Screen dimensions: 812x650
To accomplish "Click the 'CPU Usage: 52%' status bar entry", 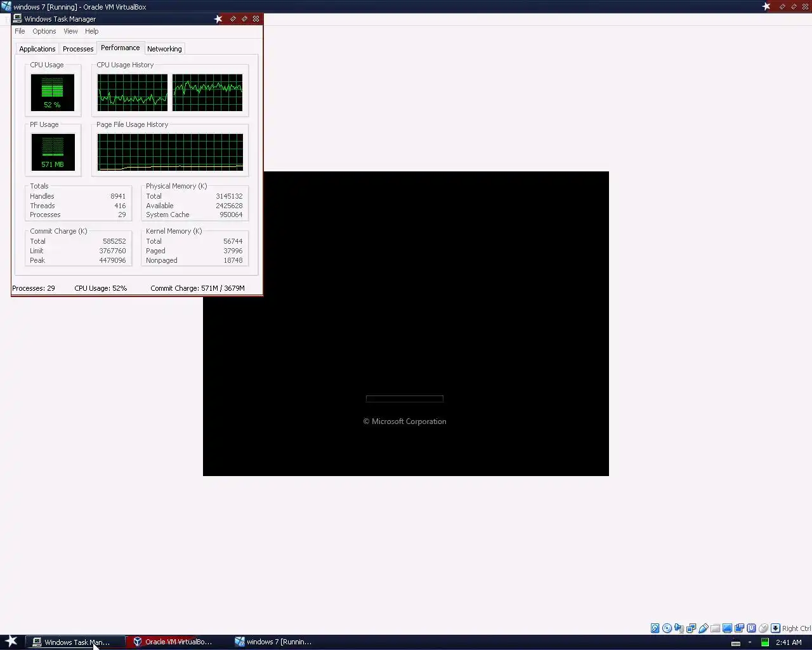I will point(101,288).
